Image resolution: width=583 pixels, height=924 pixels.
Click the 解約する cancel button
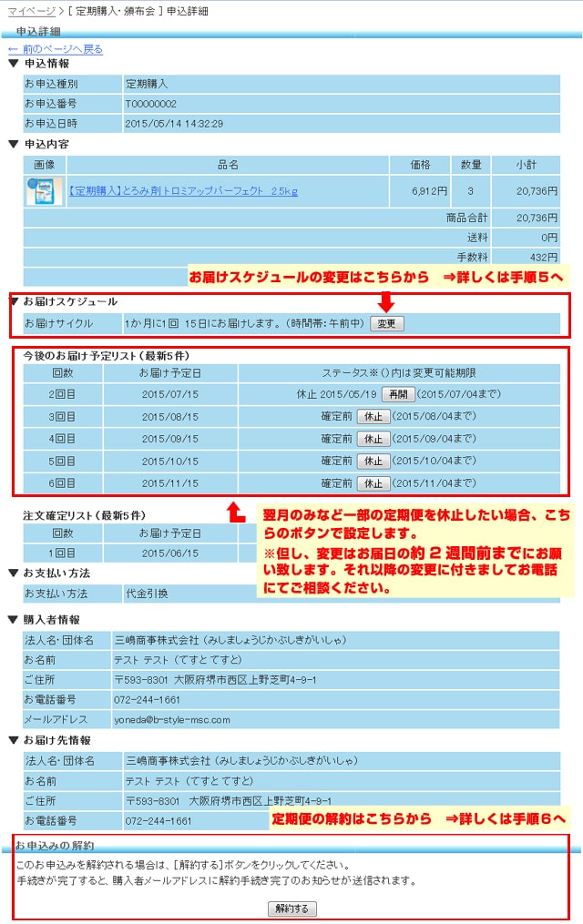coord(291,909)
